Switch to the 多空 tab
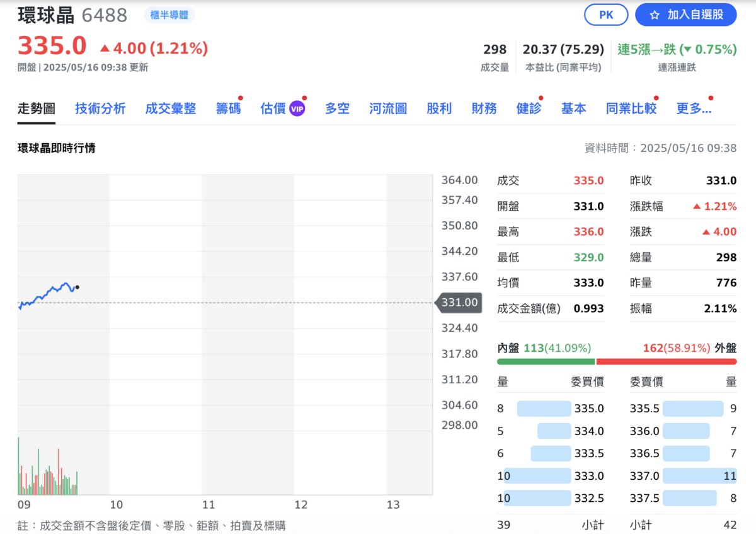Screen dimensions: 756x534 coord(337,108)
